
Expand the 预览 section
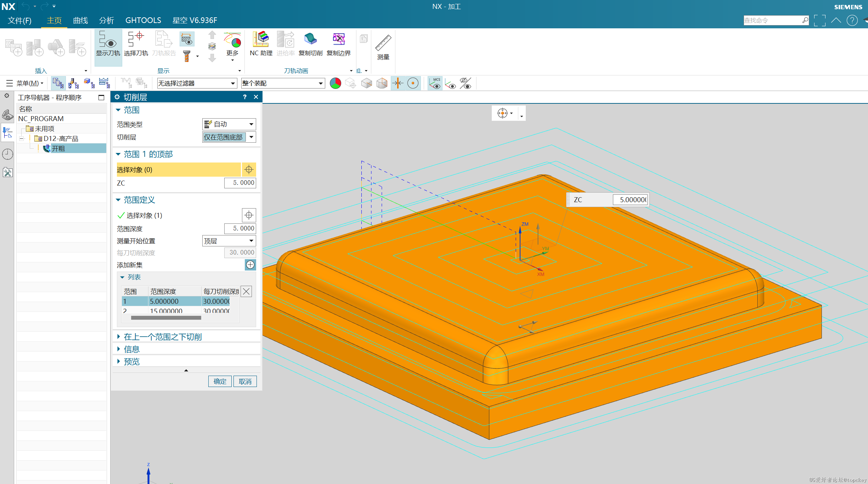tap(118, 361)
